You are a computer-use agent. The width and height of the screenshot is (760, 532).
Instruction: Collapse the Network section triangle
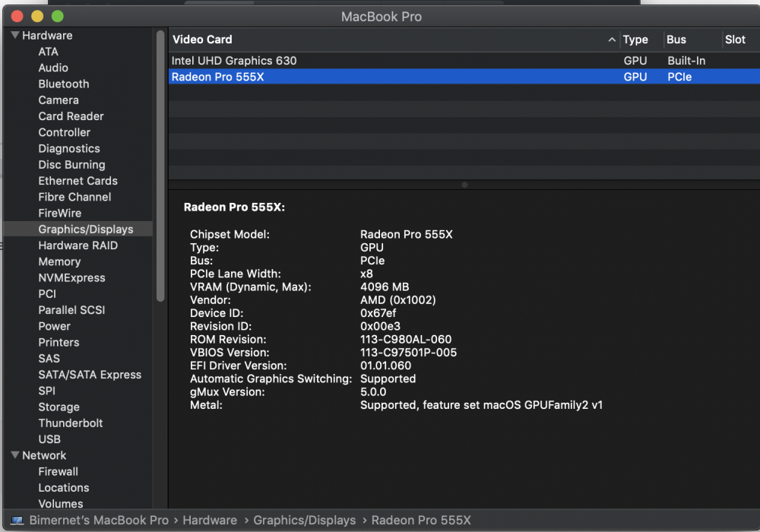tap(15, 455)
